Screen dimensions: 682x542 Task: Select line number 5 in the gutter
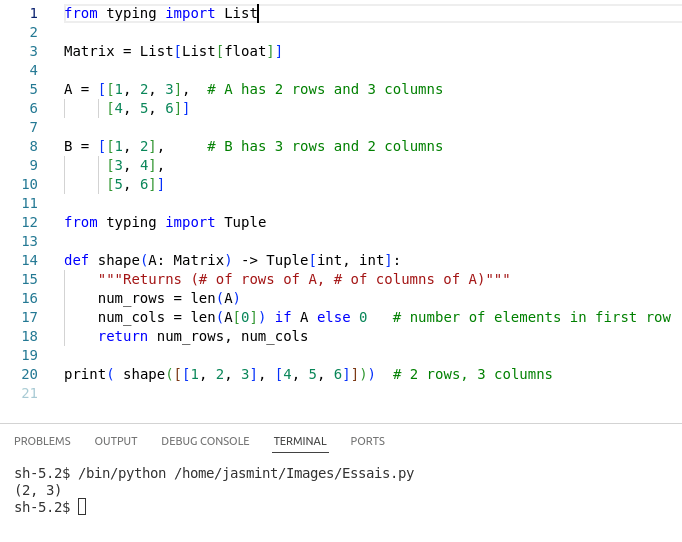click(x=33, y=89)
